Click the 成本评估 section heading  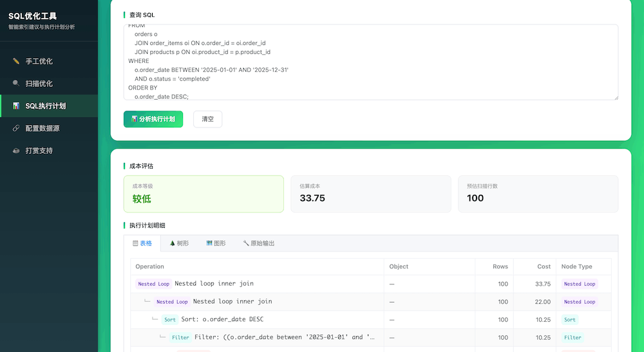(x=141, y=166)
